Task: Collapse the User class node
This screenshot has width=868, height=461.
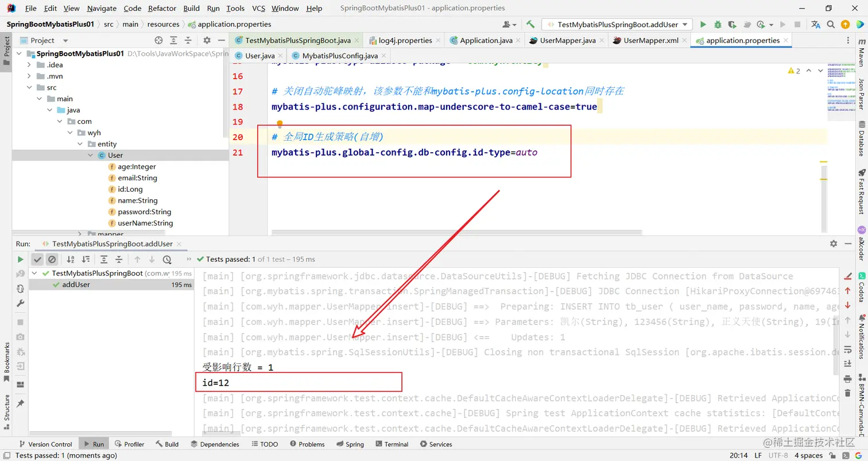Action: click(90, 156)
